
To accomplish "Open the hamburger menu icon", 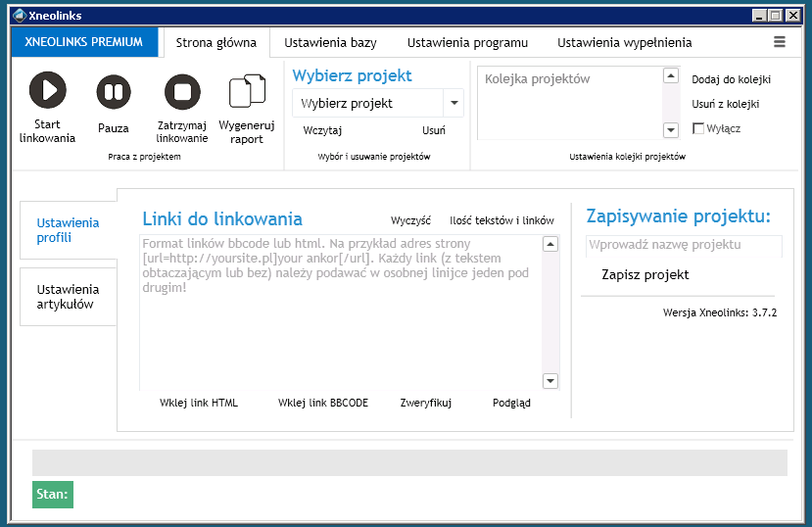I will coord(780,42).
